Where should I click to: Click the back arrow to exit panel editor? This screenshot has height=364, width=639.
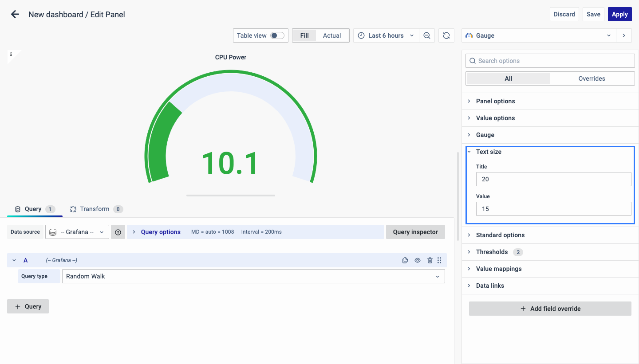15,14
